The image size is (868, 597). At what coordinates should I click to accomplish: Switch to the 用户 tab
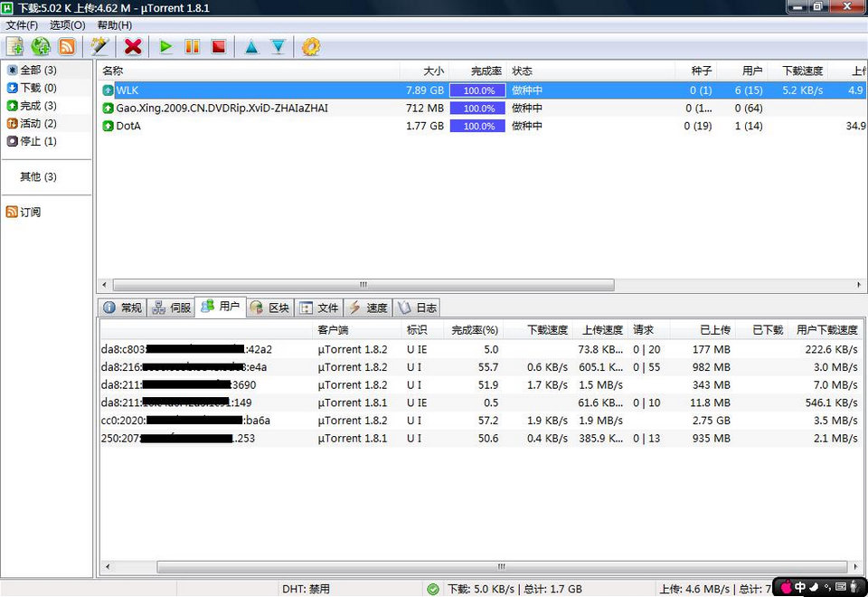221,307
